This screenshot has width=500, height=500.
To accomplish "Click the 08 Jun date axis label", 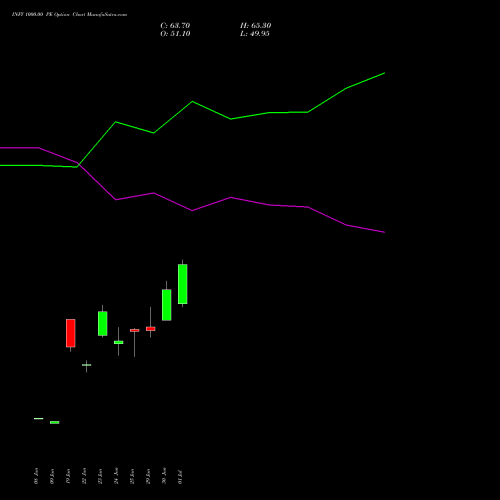I will click(36, 476).
